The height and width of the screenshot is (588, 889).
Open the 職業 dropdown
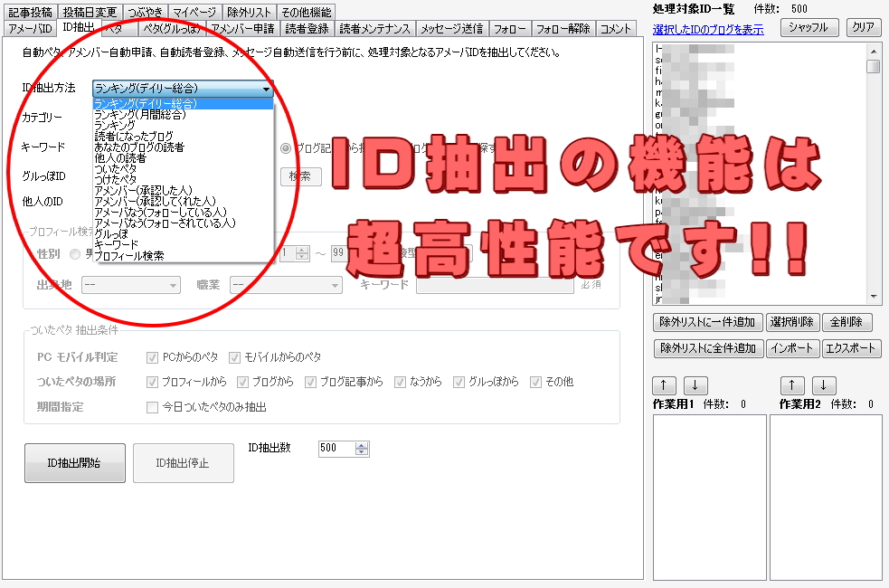[x=286, y=285]
